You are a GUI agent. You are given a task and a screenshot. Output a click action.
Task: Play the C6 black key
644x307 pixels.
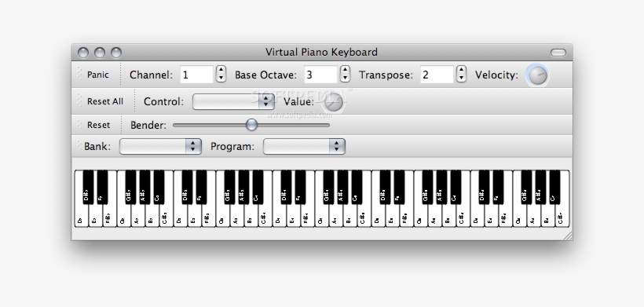456,187
